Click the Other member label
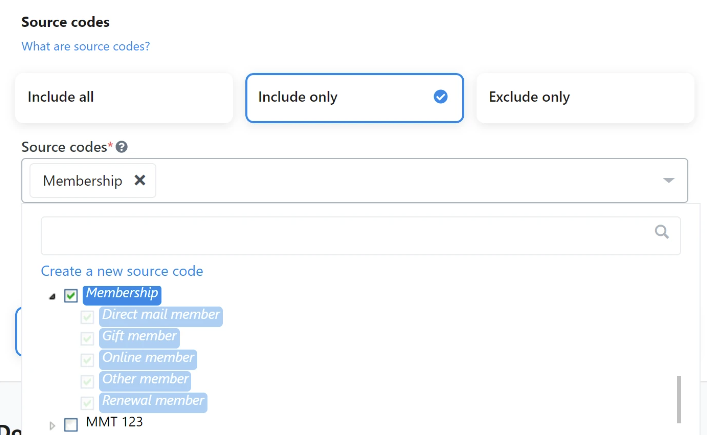This screenshot has width=707, height=435. (145, 380)
